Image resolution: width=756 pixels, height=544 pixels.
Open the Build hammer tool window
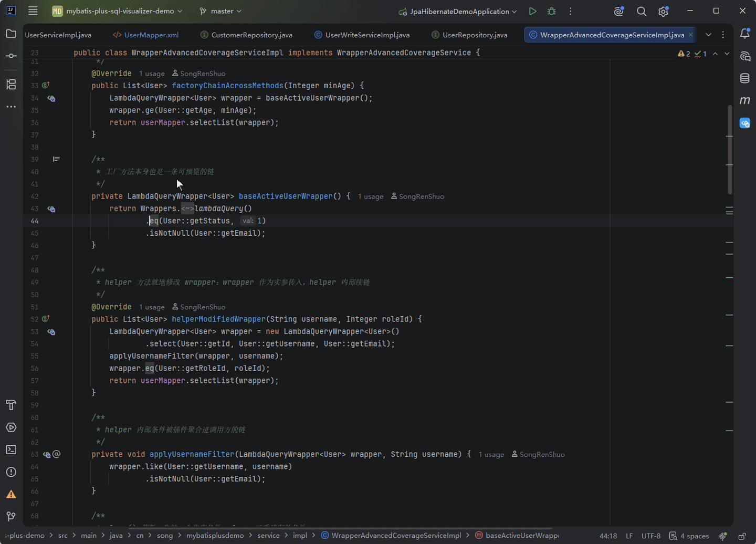[x=11, y=405]
